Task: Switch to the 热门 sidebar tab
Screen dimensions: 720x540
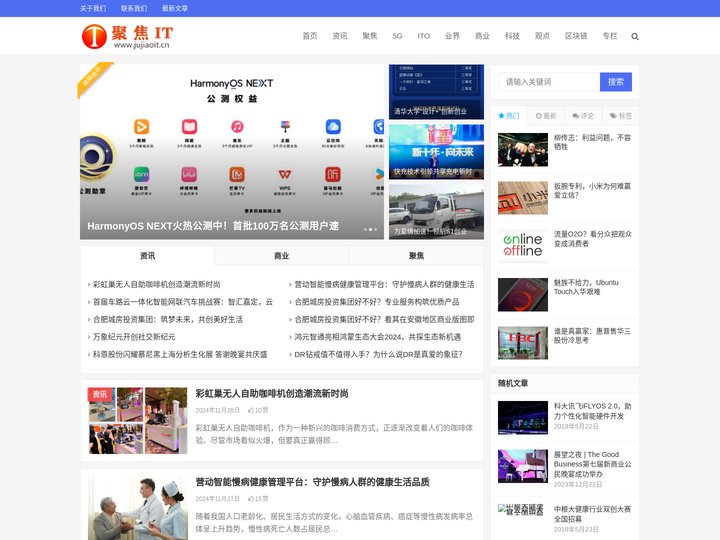Action: click(509, 116)
